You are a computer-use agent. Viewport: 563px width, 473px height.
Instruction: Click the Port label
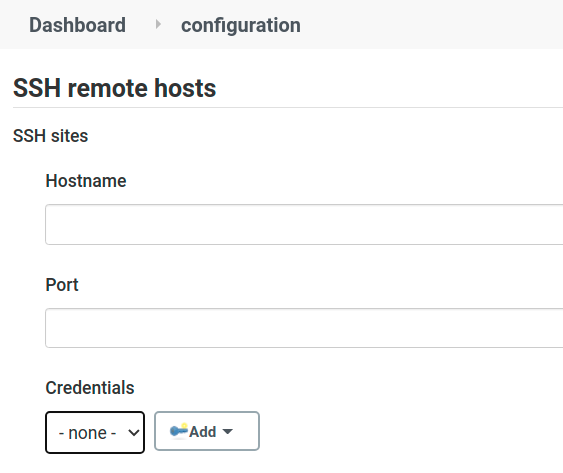tap(62, 285)
